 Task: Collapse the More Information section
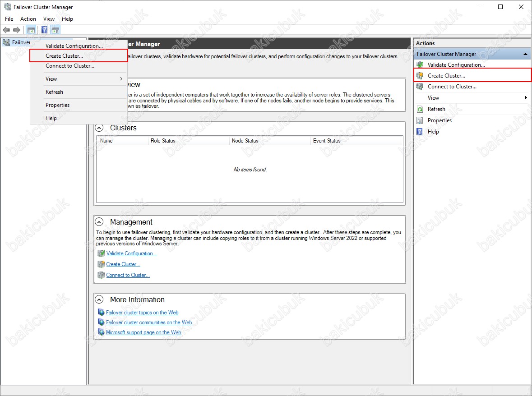pos(99,300)
